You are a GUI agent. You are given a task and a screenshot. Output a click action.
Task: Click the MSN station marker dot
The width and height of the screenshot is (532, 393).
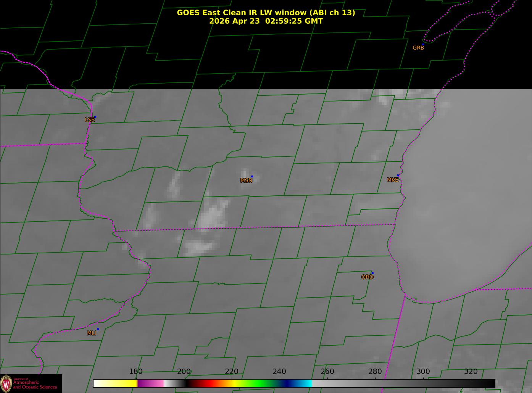[252, 176]
